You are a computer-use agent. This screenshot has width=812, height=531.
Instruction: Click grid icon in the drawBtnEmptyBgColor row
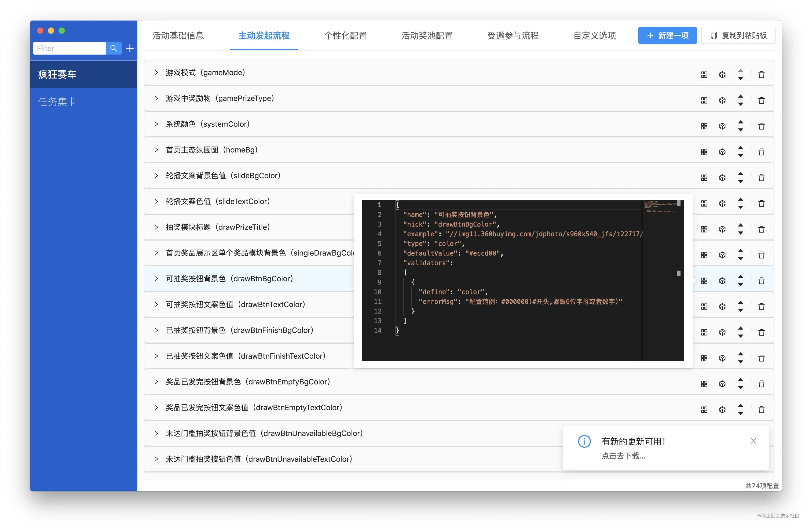(704, 384)
